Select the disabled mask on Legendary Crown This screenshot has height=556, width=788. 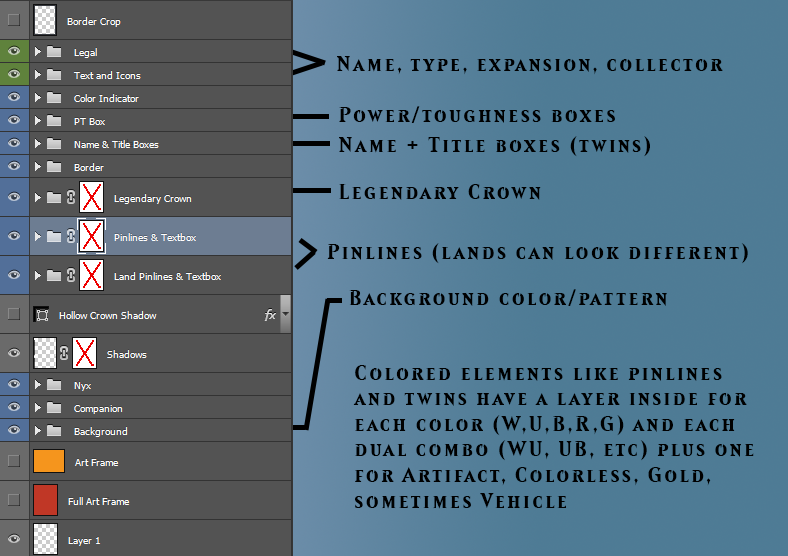point(91,197)
